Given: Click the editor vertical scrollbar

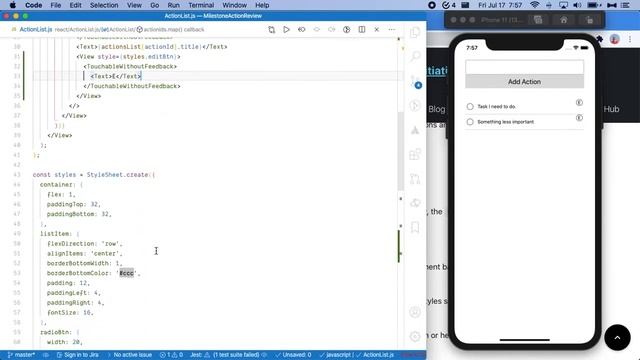Looking at the screenshot, I should point(400,151).
